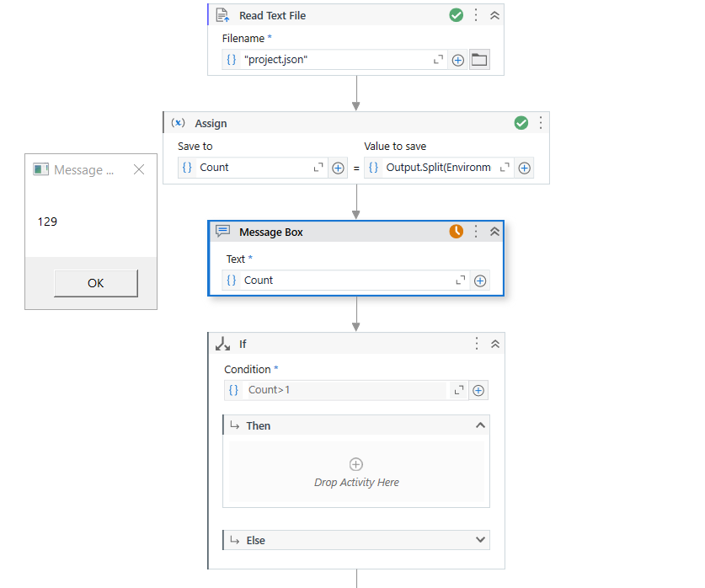Close the Message popup window

(139, 169)
